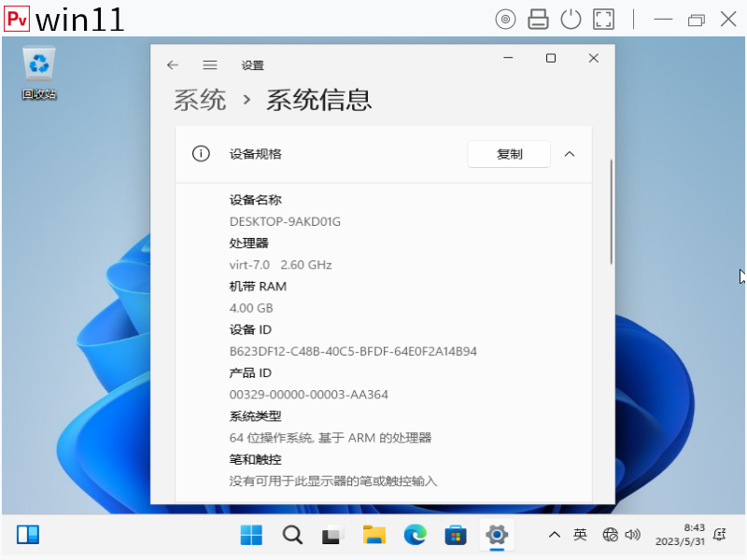Minimize the win11 VM viewer window
The width and height of the screenshot is (747, 560).
pos(663,20)
